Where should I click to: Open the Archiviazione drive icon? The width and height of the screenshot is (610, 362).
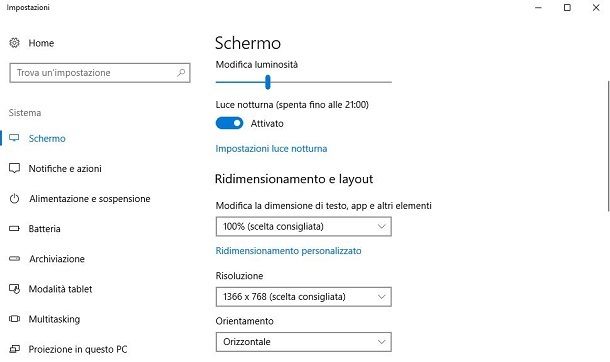click(14, 259)
